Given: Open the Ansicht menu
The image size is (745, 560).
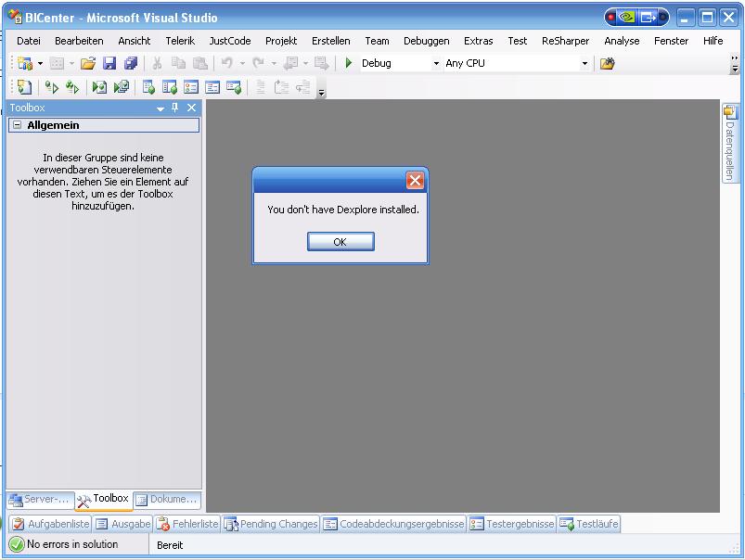Looking at the screenshot, I should [x=135, y=41].
